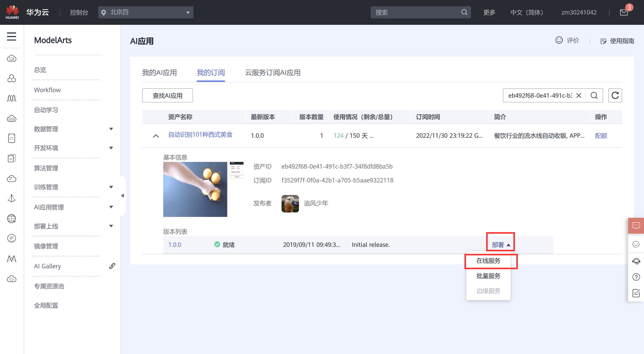Open the help question mark icon
644x354 pixels.
tap(636, 277)
